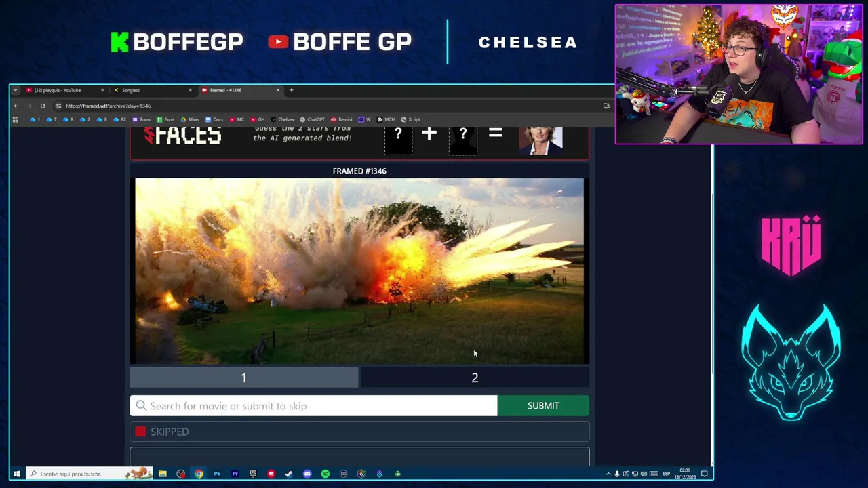Open the cloud bookmark labeled T
Viewport: 868px width, 488px height.
pyautogui.click(x=52, y=119)
